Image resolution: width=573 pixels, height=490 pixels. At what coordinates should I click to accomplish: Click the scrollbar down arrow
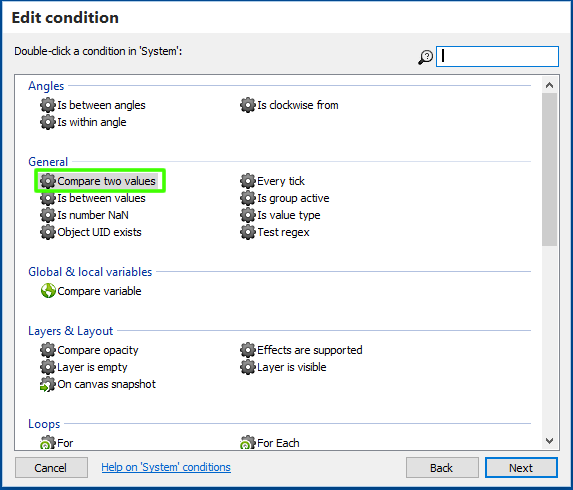549,441
